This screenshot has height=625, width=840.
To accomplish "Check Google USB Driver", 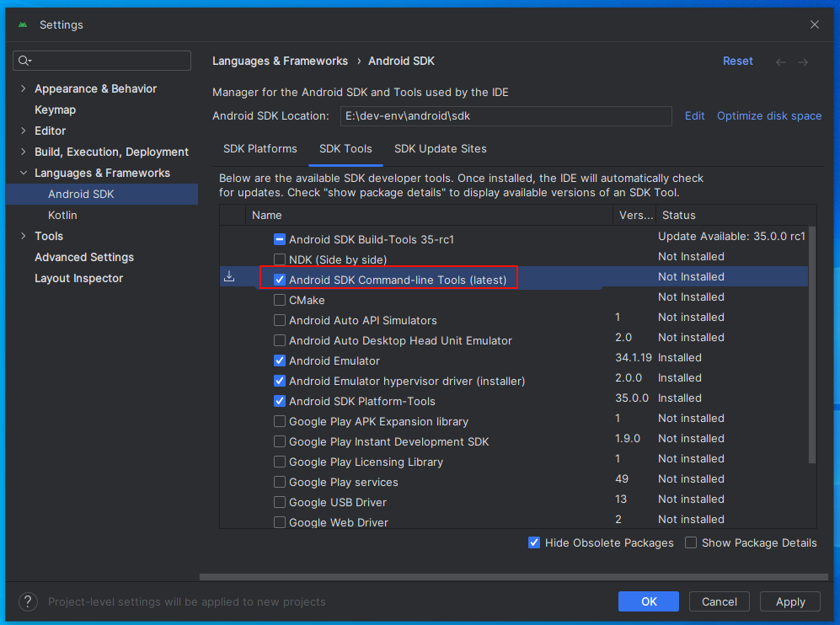I will point(280,502).
